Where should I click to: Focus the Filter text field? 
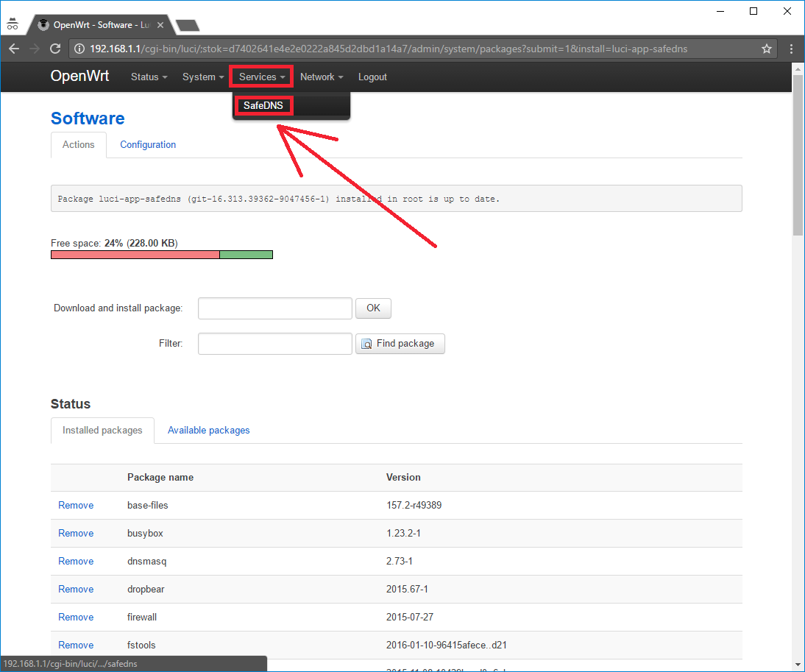click(x=275, y=344)
